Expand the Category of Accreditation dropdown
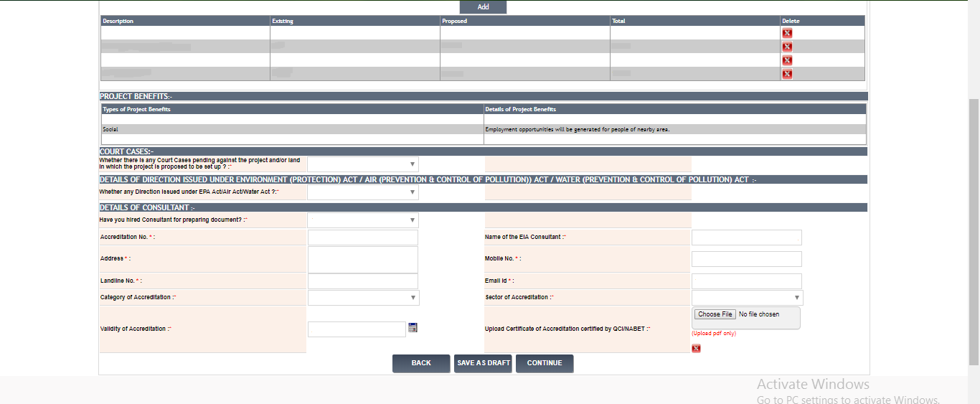The height and width of the screenshot is (404, 980). pos(363,298)
